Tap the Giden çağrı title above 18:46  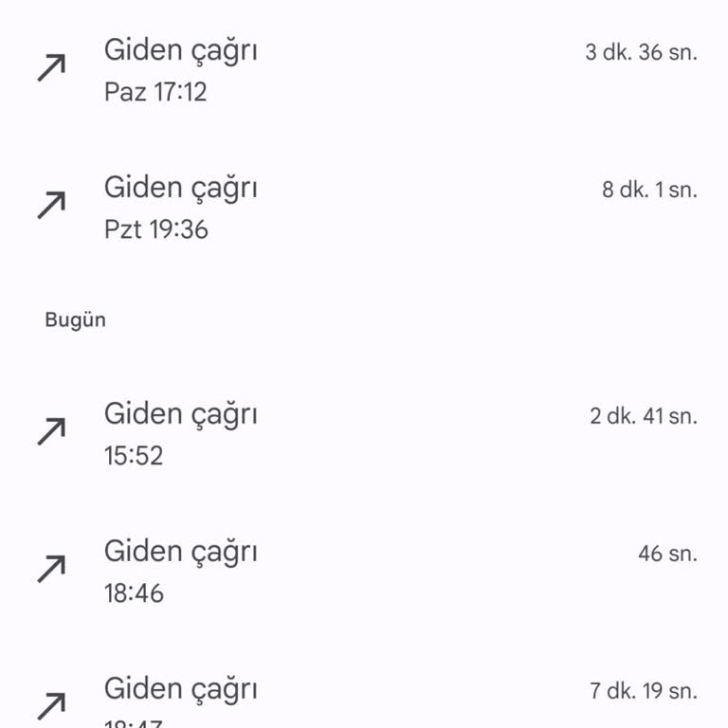(180, 551)
